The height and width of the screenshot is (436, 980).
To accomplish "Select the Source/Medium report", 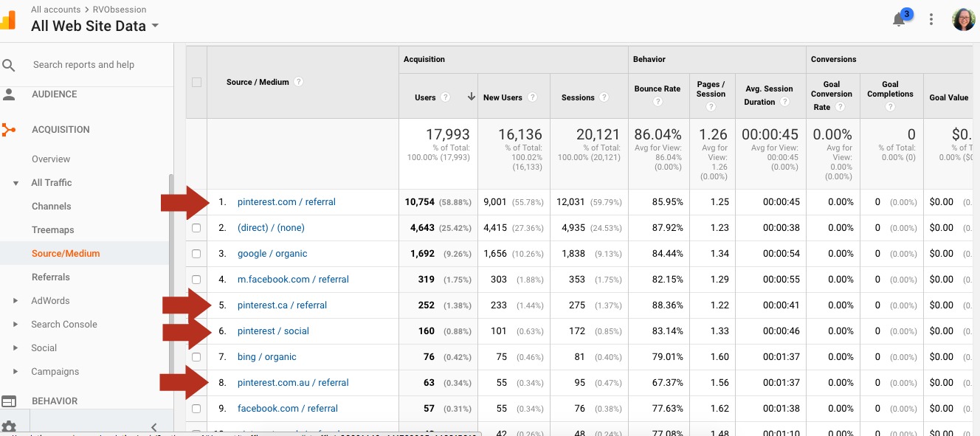I will click(x=66, y=254).
